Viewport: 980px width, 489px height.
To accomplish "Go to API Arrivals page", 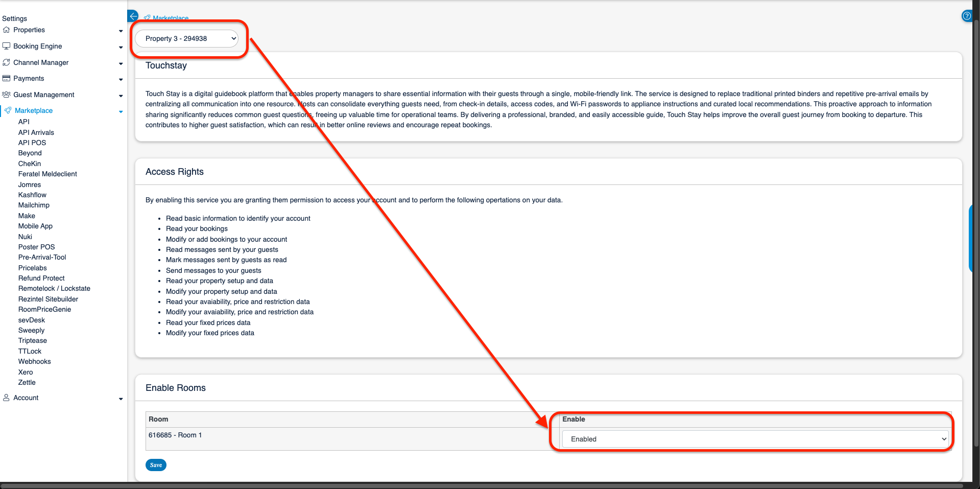I will click(x=36, y=132).
